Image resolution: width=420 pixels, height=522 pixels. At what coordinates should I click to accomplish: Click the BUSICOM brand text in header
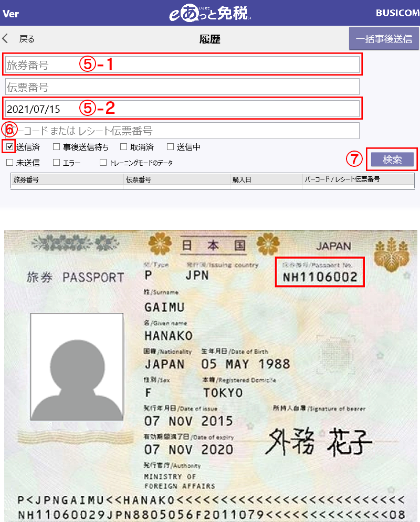coord(397,13)
